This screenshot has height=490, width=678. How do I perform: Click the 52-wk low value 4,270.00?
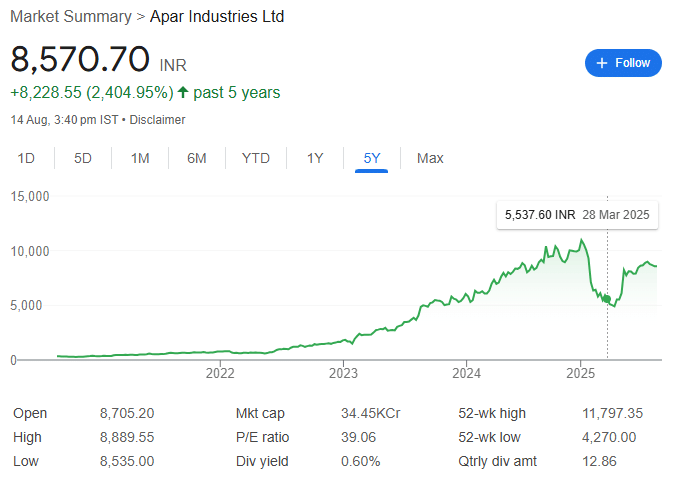(x=609, y=437)
